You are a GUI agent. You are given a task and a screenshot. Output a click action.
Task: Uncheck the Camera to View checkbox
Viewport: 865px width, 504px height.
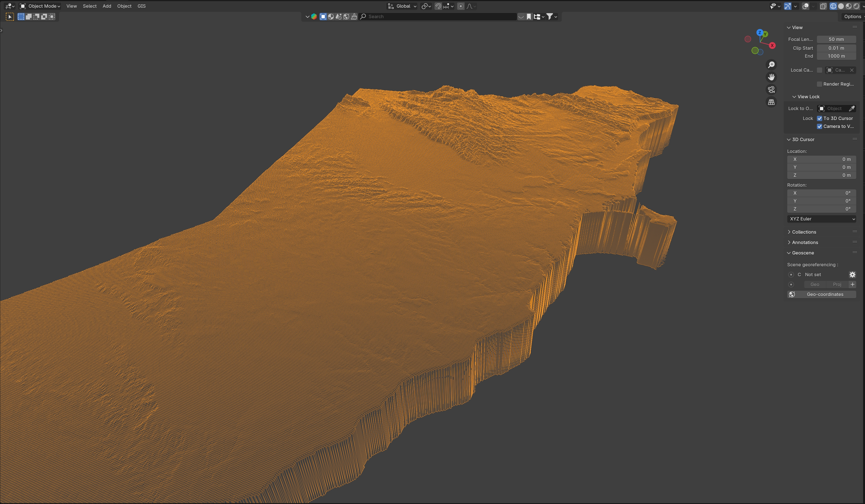(820, 126)
